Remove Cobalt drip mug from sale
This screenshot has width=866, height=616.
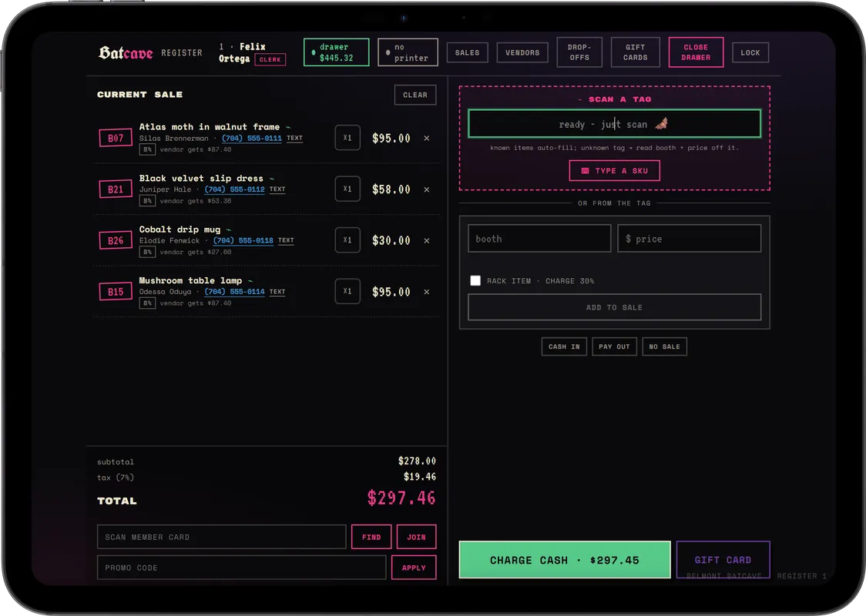(426, 241)
